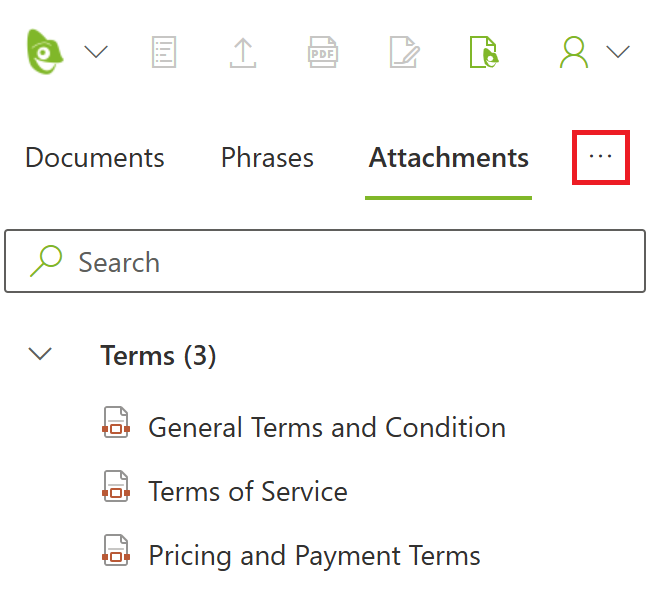Click the green user profile icon
Screen dimensions: 654x597
click(574, 52)
